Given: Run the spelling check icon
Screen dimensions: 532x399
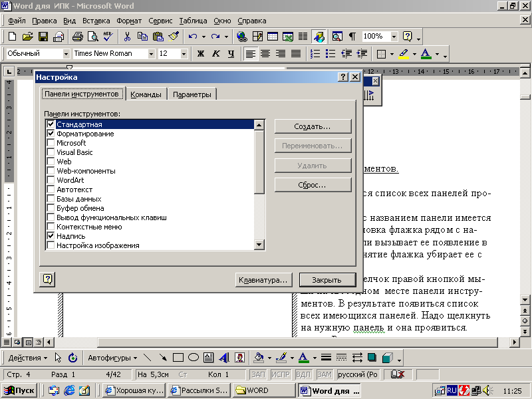Looking at the screenshot, I should tap(108, 37).
